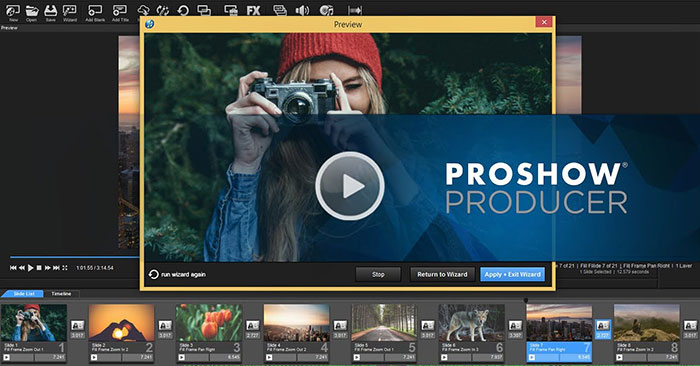Play Slide 7 from its small play button
The image size is (700, 366).
coord(531,357)
